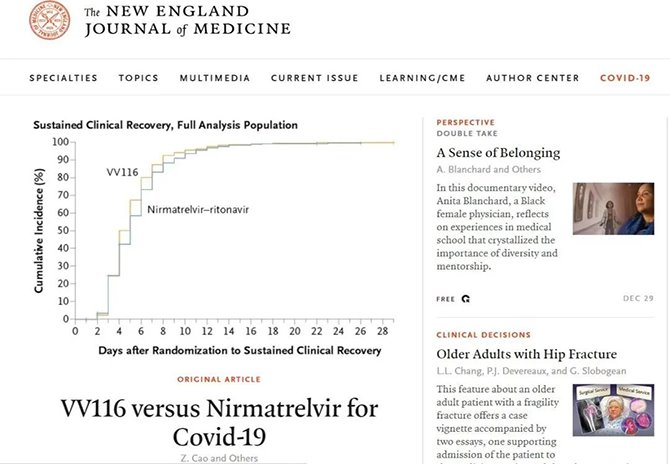Viewport: 670px width, 464px height.
Task: Visit the Covid-19 navigation link
Action: click(x=625, y=78)
